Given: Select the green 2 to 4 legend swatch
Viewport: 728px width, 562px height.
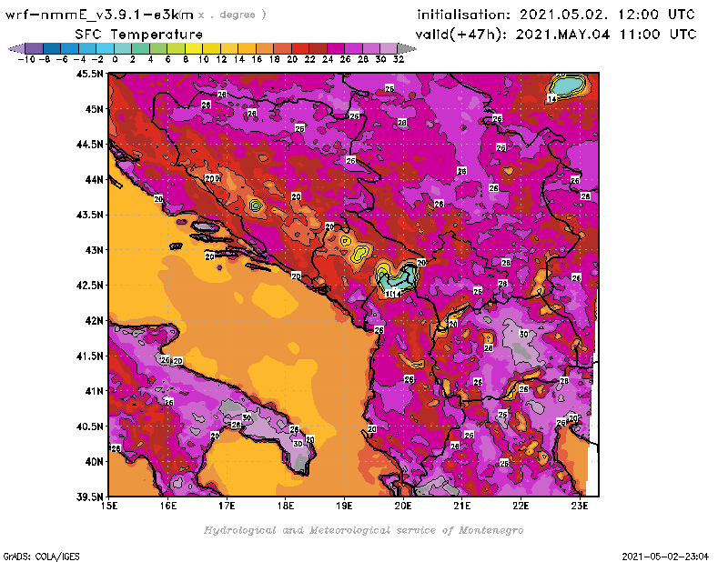Looking at the screenshot, I should click(x=140, y=48).
